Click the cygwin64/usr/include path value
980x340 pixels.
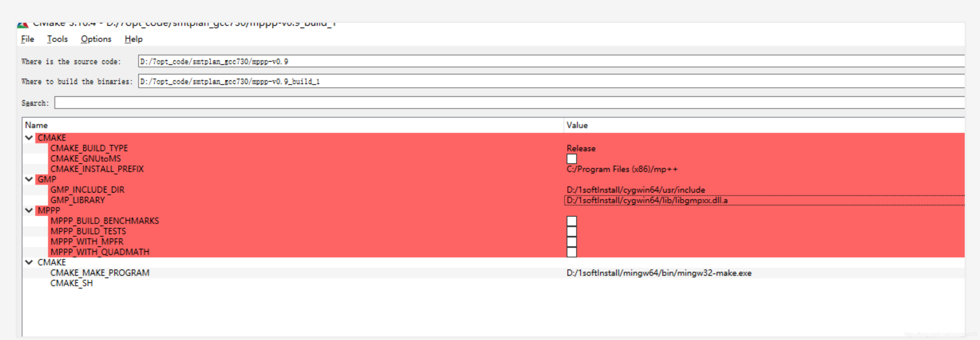[636, 190]
